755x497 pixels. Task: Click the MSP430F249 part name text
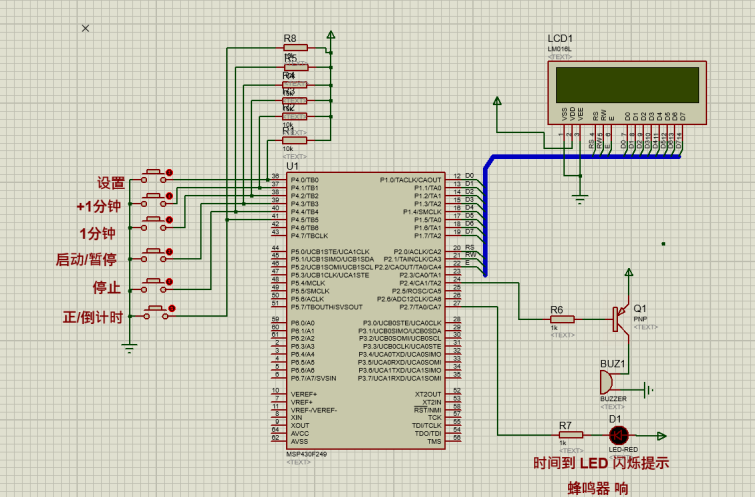coord(306,454)
